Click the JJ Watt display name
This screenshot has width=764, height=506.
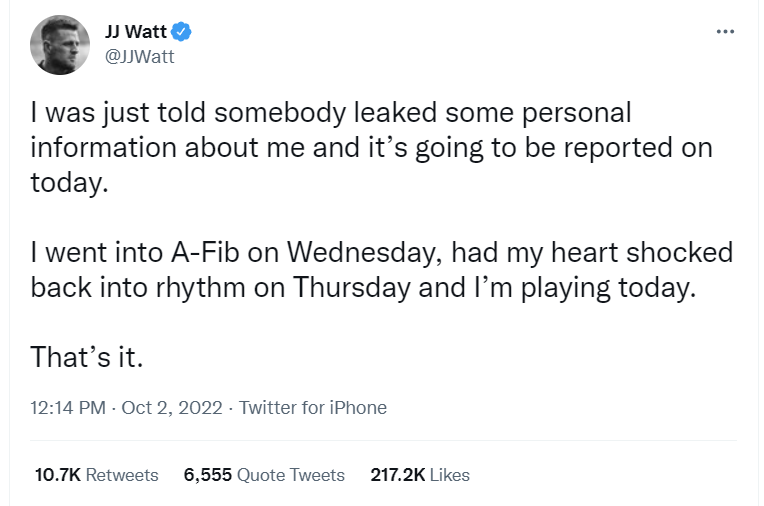tap(136, 32)
